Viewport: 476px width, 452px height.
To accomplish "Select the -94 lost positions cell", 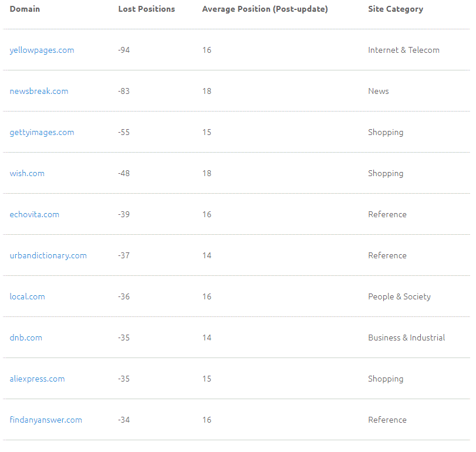I will click(124, 50).
